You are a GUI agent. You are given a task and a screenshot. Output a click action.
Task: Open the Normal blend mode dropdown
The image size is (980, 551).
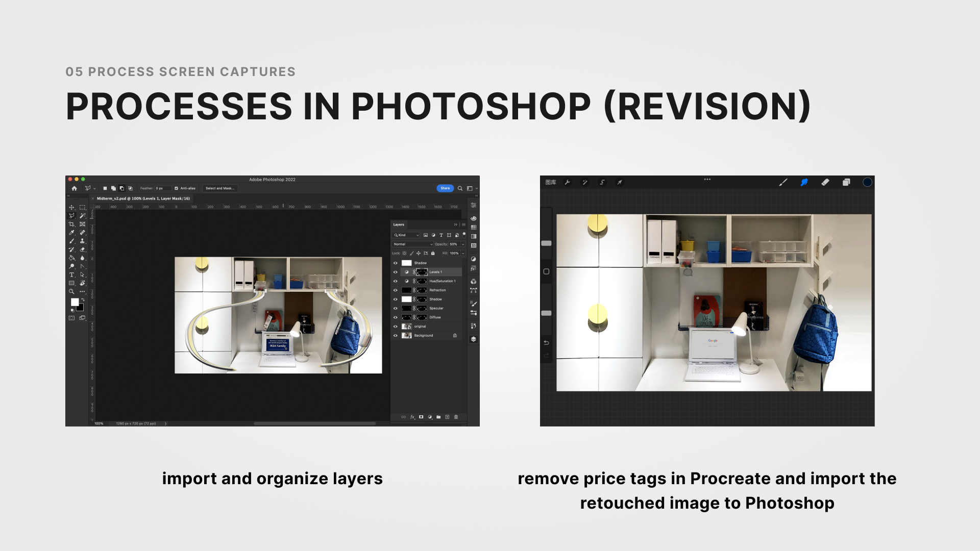pos(412,244)
